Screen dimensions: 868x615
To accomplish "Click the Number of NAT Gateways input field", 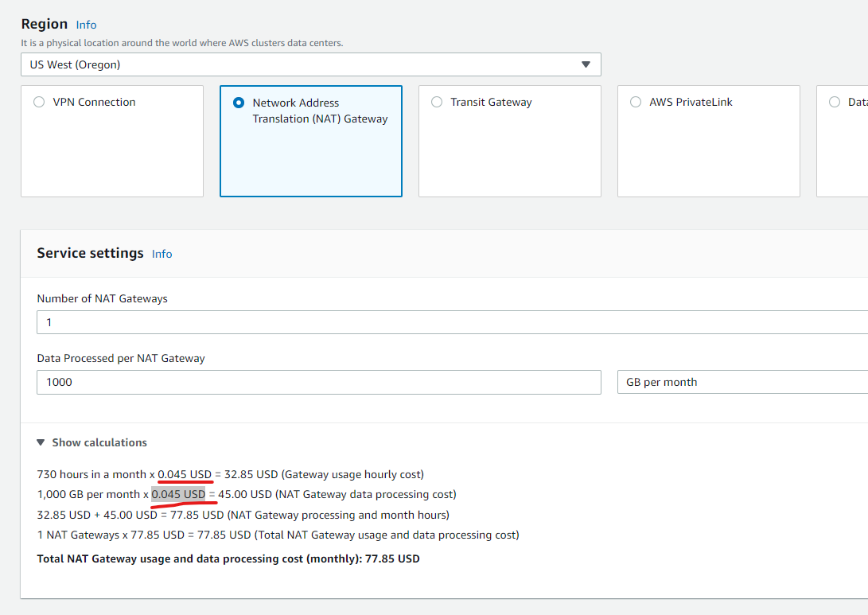I will (x=452, y=322).
